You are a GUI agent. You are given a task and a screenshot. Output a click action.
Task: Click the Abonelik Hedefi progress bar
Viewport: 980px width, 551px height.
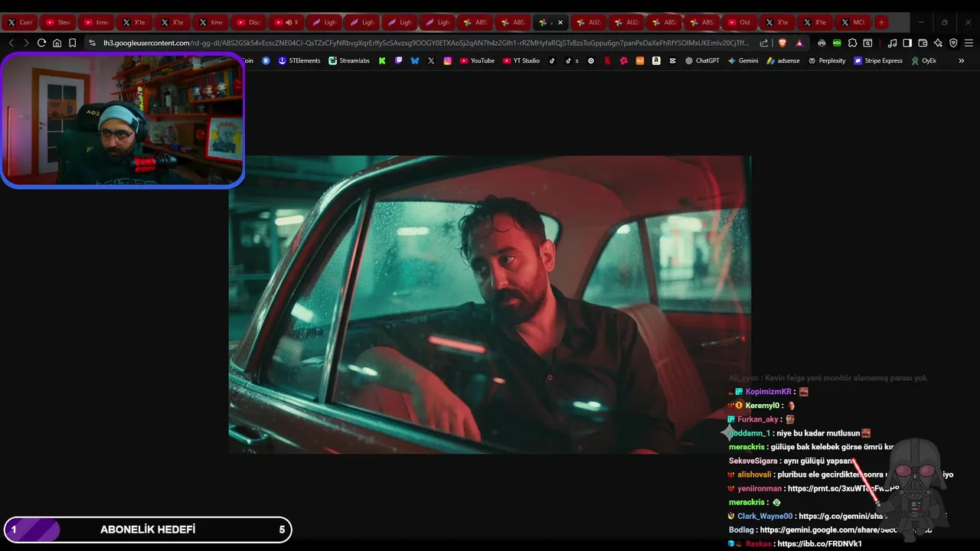(148, 530)
